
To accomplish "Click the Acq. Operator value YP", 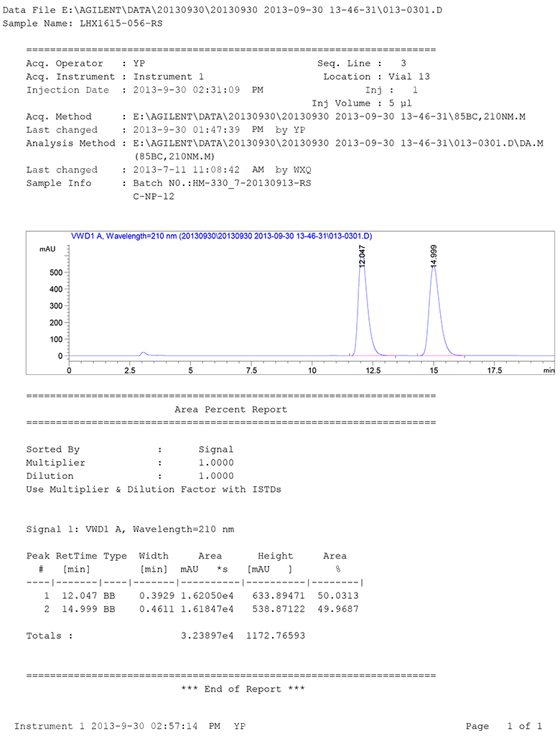I will [139, 63].
